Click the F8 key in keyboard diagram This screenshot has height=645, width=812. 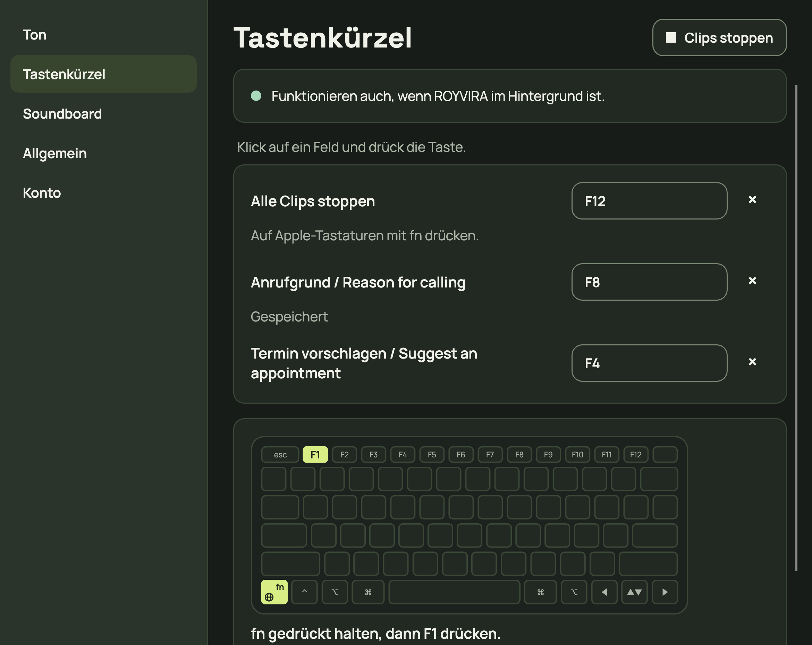point(519,455)
